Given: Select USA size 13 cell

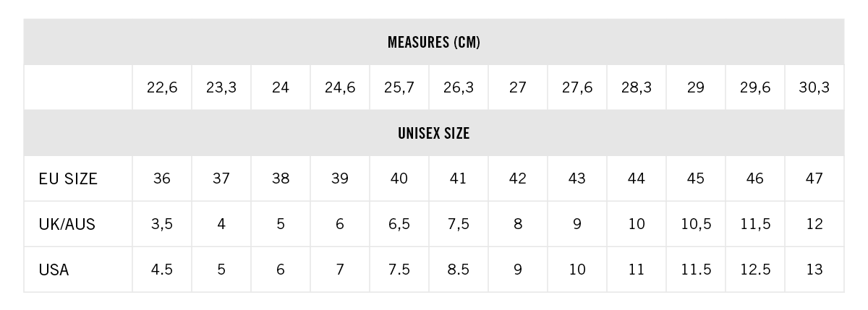Looking at the screenshot, I should tap(814, 270).
